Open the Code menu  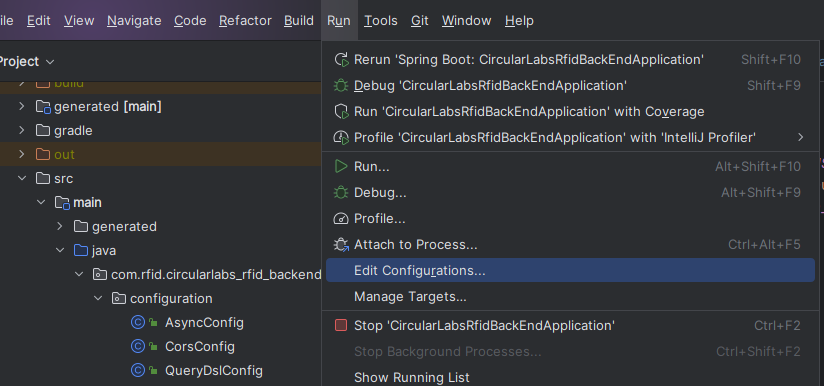click(190, 20)
